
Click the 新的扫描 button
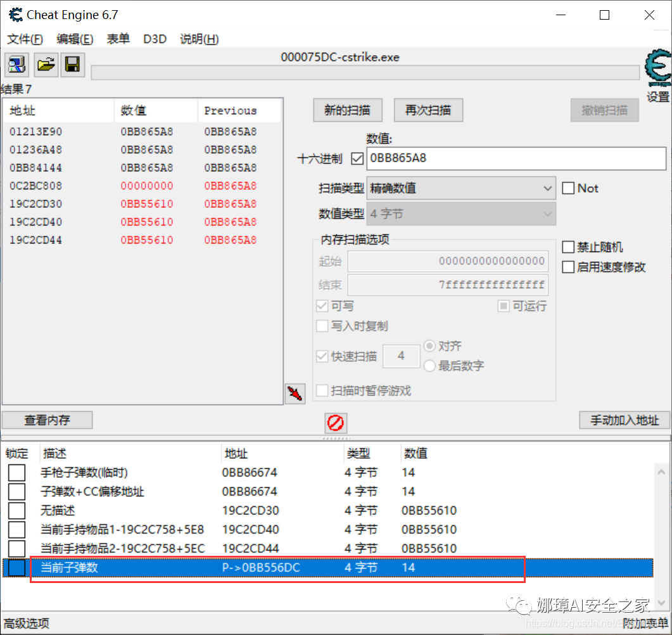[348, 110]
